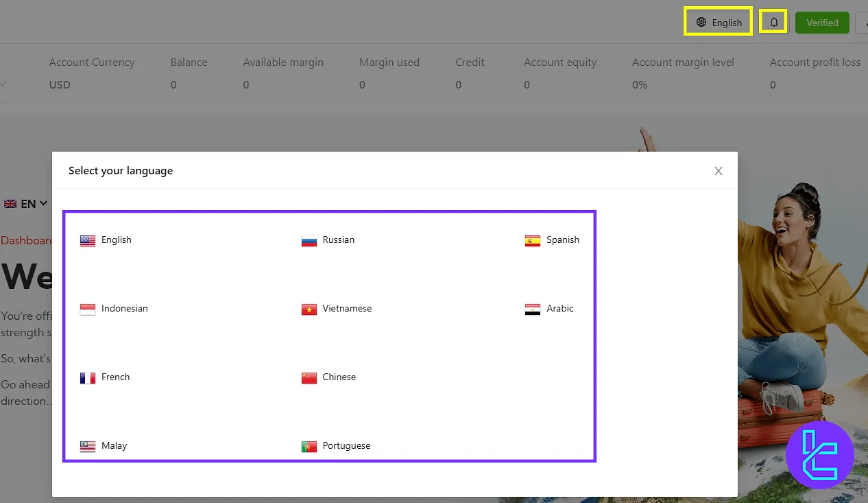Close the Select your language dialog

point(718,171)
